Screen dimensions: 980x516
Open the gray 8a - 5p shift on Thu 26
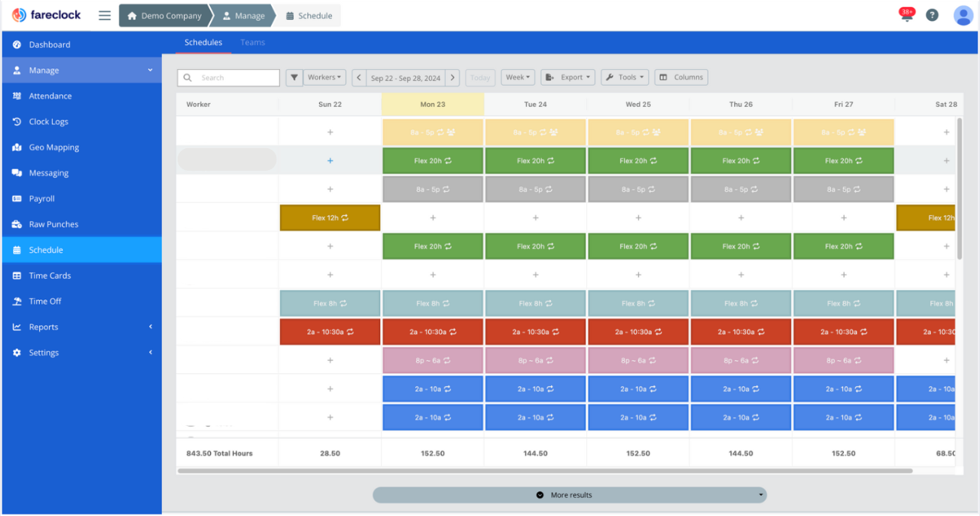point(741,190)
